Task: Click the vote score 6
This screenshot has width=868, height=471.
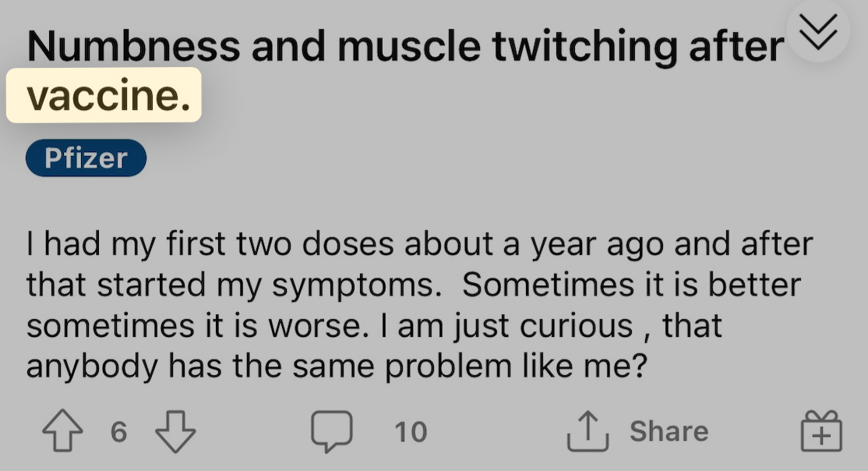Action: [x=119, y=432]
